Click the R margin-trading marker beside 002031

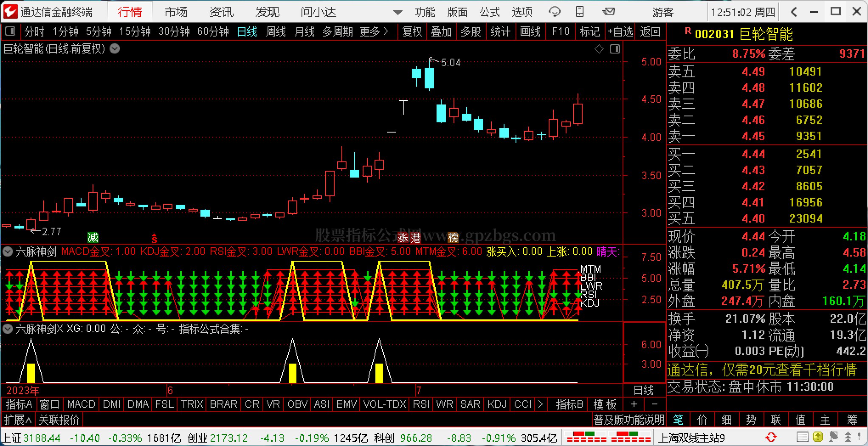(x=688, y=31)
